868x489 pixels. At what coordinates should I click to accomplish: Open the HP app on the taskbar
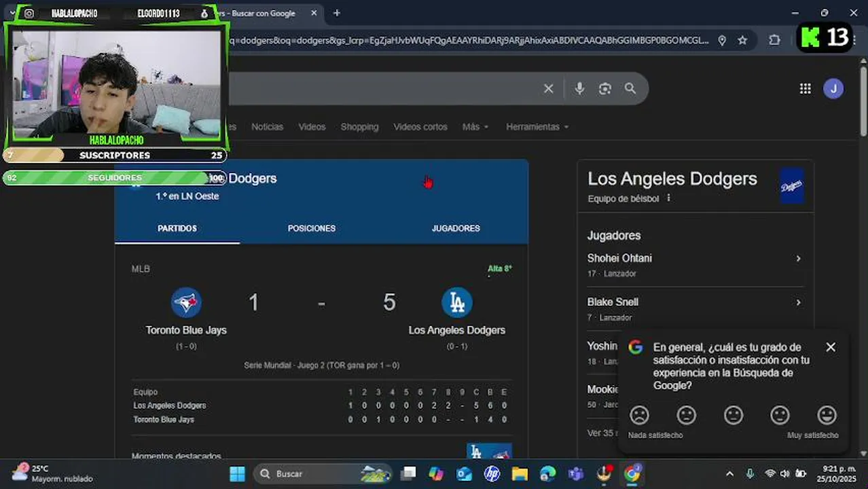tap(492, 473)
